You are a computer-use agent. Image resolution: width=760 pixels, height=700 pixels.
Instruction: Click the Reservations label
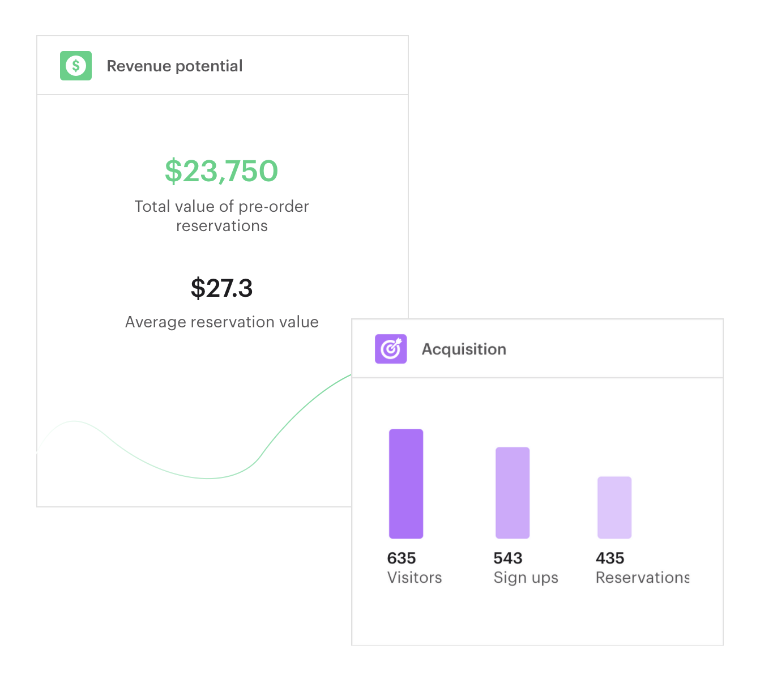643,578
